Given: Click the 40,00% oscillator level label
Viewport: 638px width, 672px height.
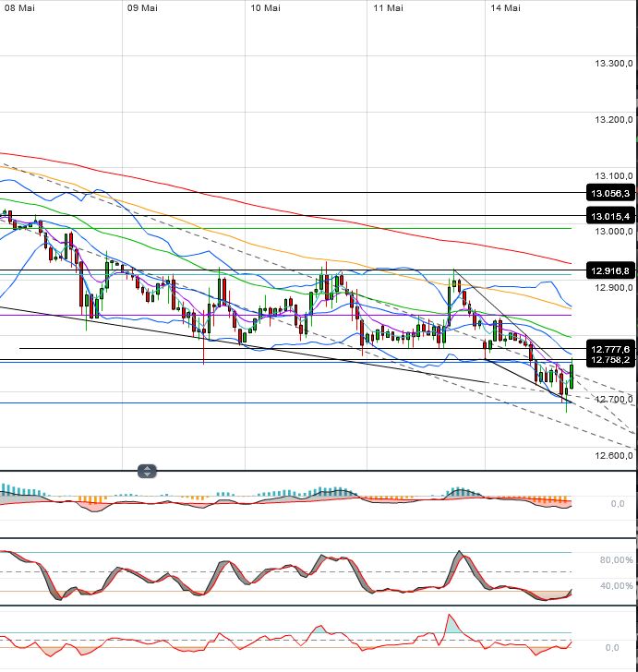Looking at the screenshot, I should (616, 585).
